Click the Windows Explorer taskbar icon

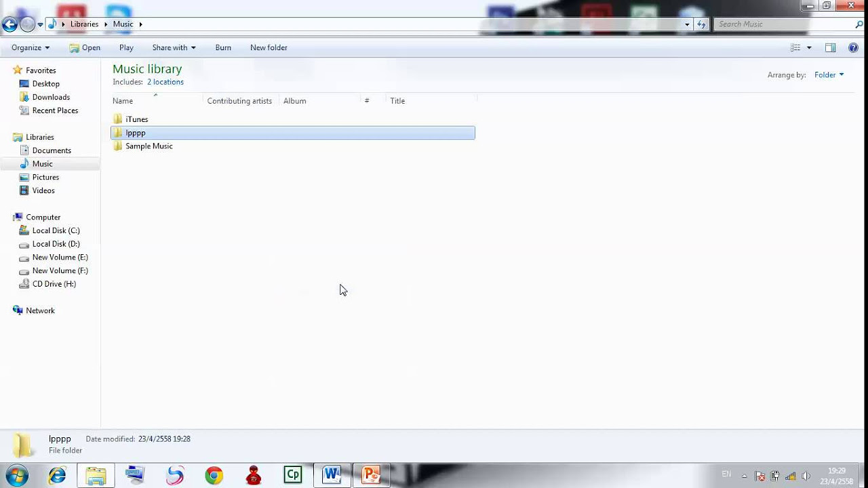96,475
